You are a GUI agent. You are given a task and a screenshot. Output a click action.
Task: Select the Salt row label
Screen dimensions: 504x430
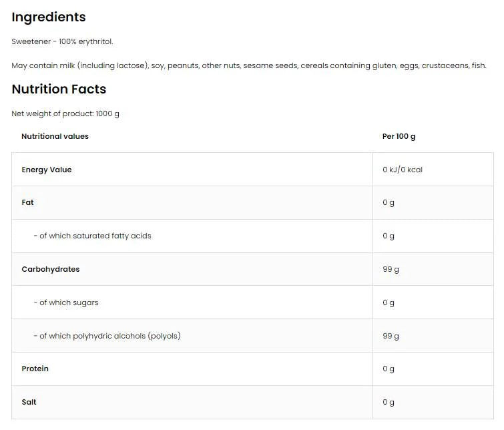pos(29,402)
